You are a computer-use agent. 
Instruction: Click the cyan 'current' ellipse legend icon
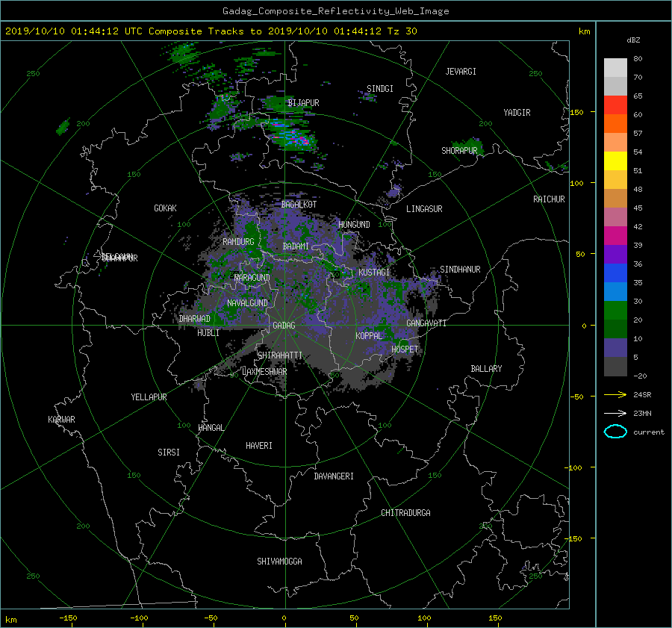[x=615, y=432]
